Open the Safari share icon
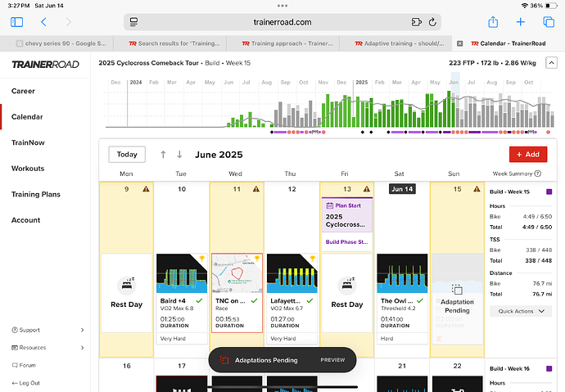The height and width of the screenshot is (392, 565). click(493, 22)
